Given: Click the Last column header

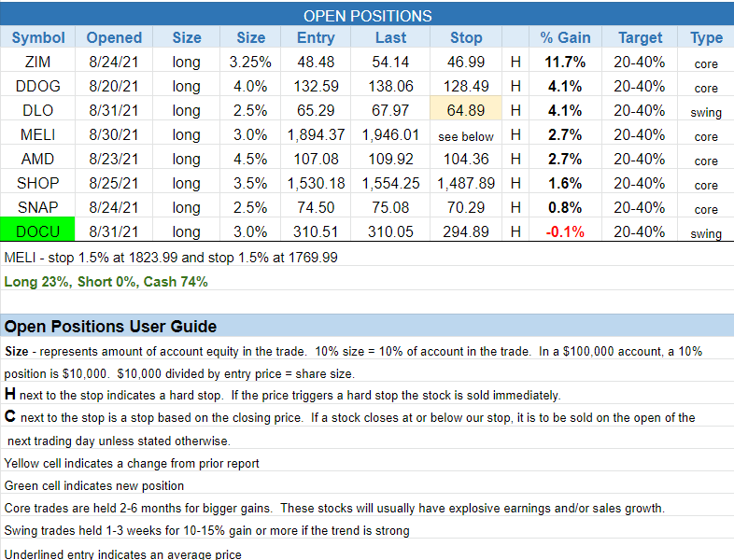Looking at the screenshot, I should pos(390,37).
